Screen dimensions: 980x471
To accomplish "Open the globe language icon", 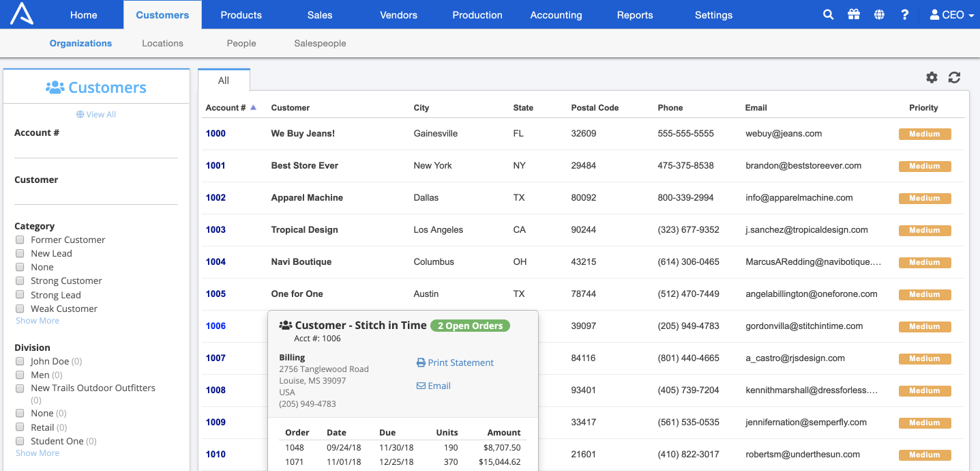I will (x=879, y=14).
